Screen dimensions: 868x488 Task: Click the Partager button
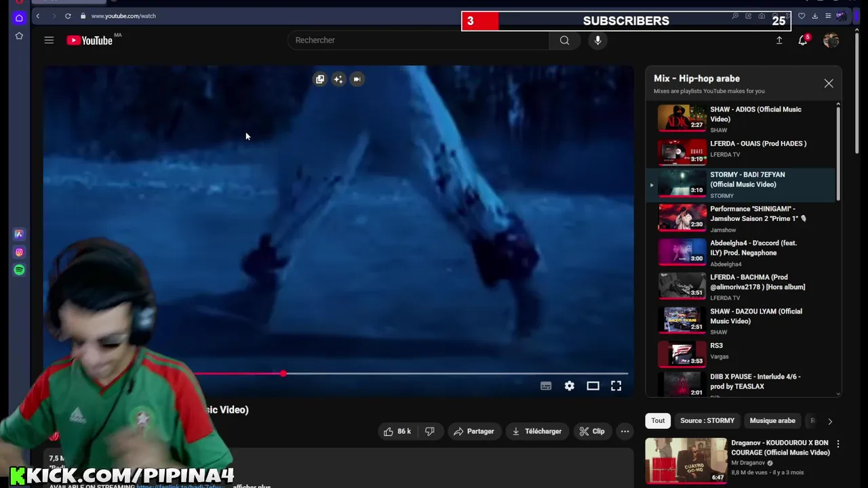pyautogui.click(x=474, y=431)
